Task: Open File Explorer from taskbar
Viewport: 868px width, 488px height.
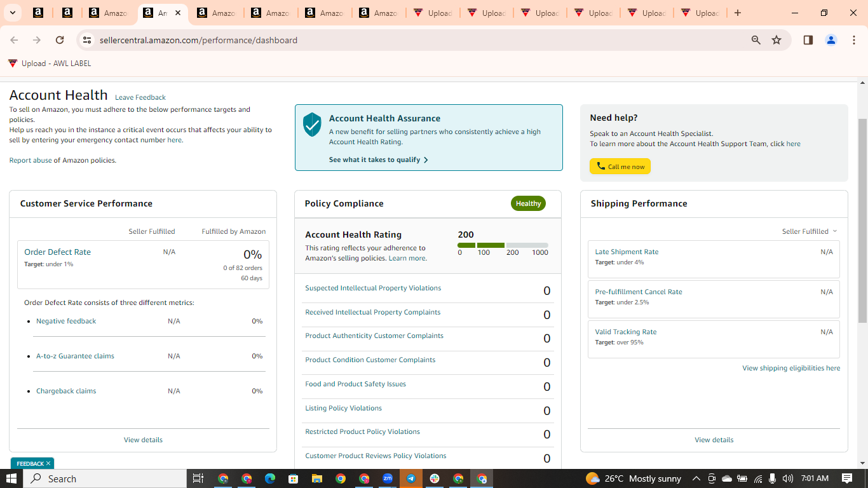Action: (317, 478)
